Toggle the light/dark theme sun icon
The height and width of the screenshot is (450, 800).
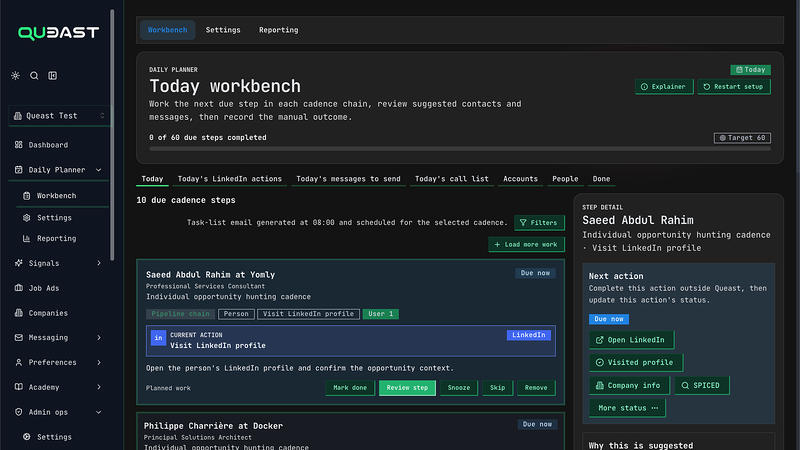[15, 76]
